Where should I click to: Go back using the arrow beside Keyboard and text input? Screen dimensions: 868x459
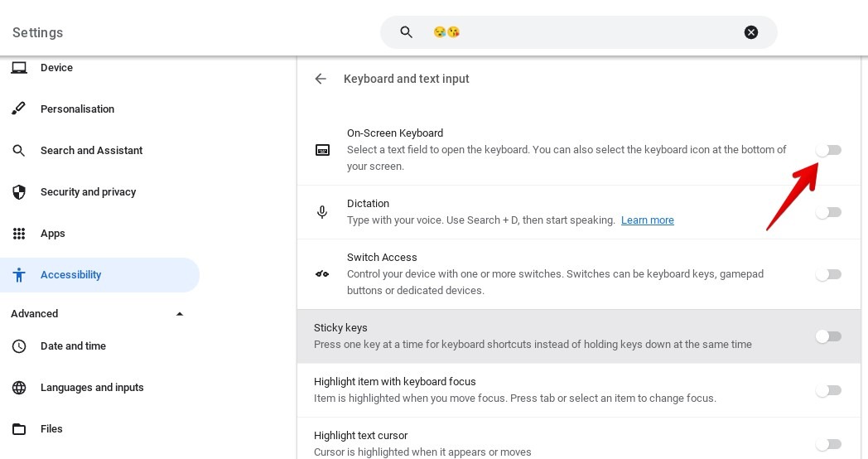(x=321, y=79)
